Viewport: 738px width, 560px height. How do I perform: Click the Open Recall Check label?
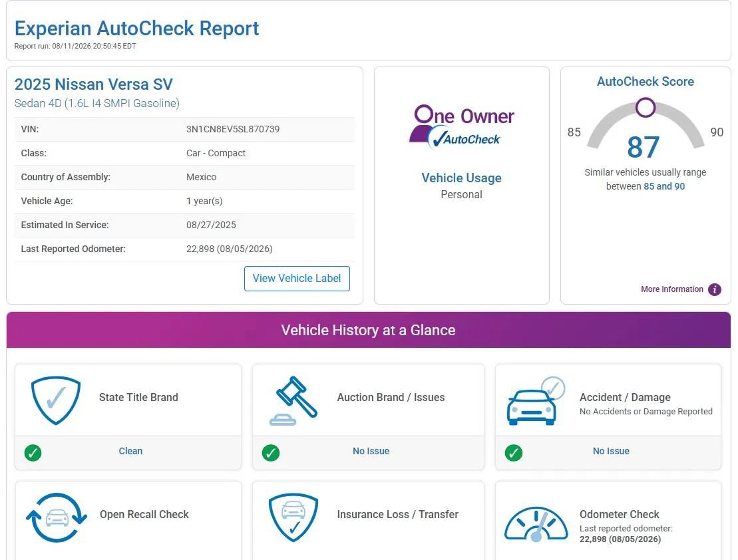[x=144, y=514]
